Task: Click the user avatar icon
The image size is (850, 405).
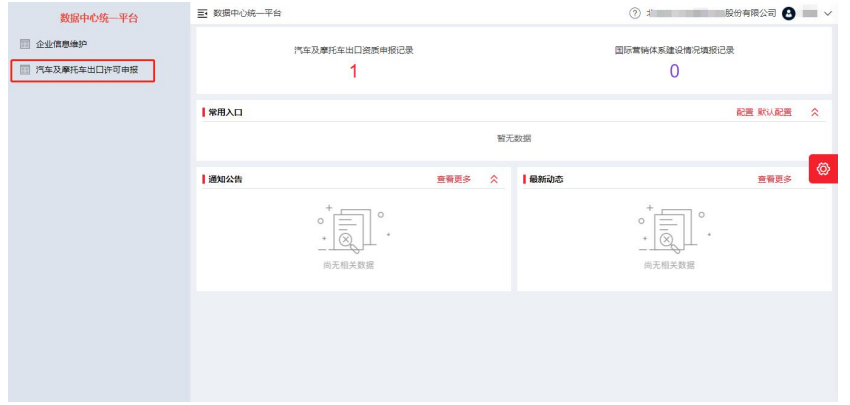Action: coord(789,14)
